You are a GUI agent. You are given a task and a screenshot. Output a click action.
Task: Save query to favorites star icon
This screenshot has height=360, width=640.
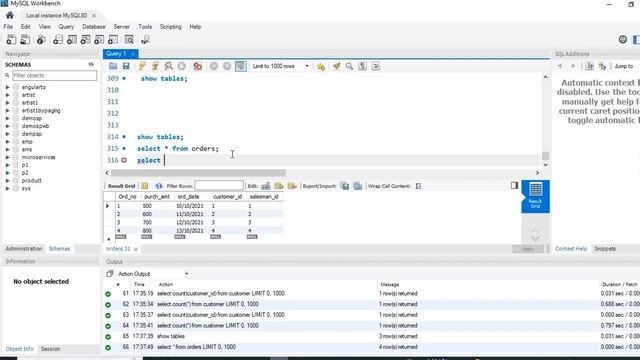tap(321, 66)
